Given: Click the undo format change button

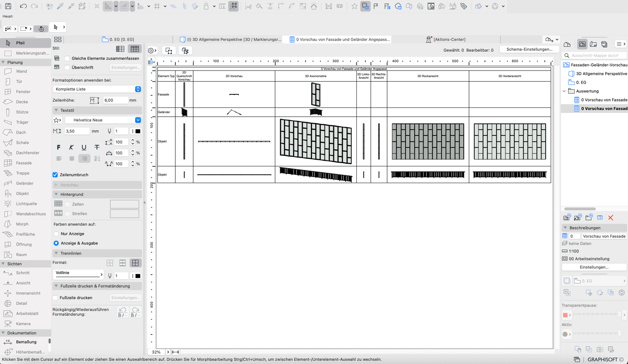Looking at the screenshot, I should click(x=123, y=312).
